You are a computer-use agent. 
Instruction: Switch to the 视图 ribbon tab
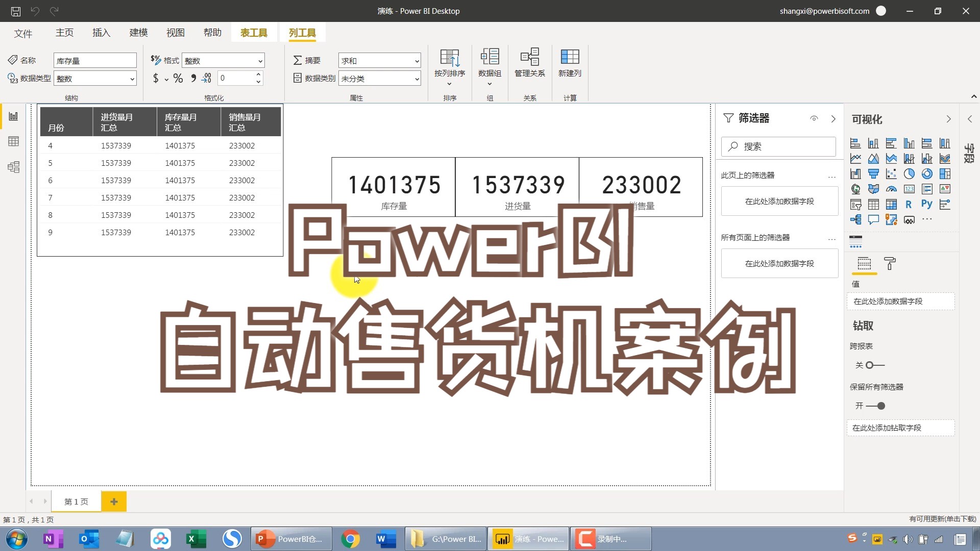175,32
